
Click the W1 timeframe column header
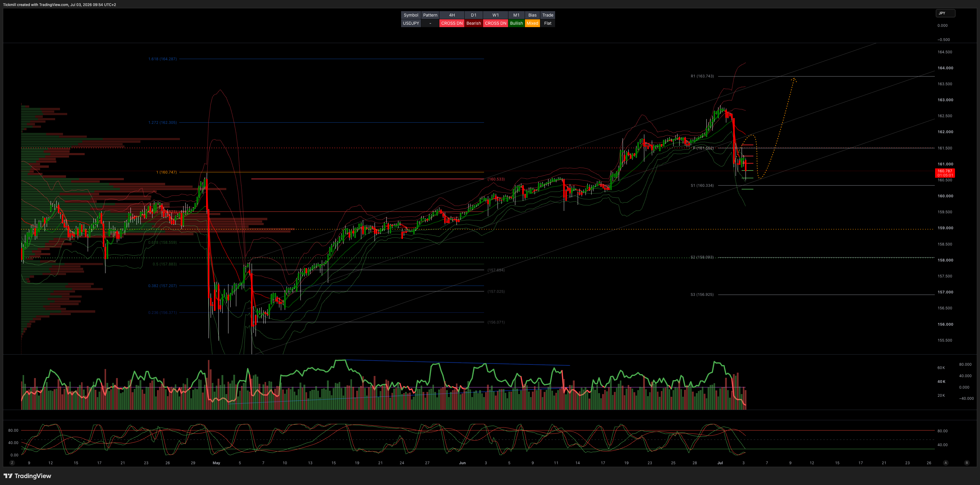tap(496, 15)
